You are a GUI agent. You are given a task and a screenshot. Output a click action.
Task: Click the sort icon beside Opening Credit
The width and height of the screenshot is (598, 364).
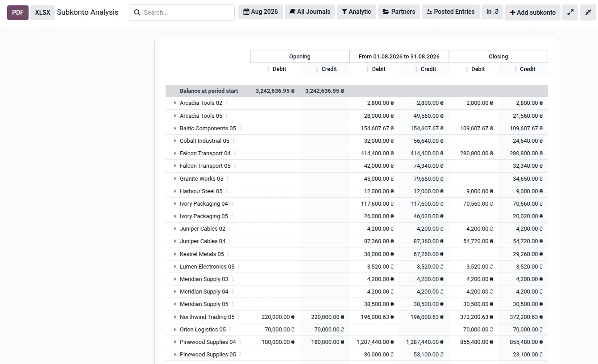click(317, 69)
